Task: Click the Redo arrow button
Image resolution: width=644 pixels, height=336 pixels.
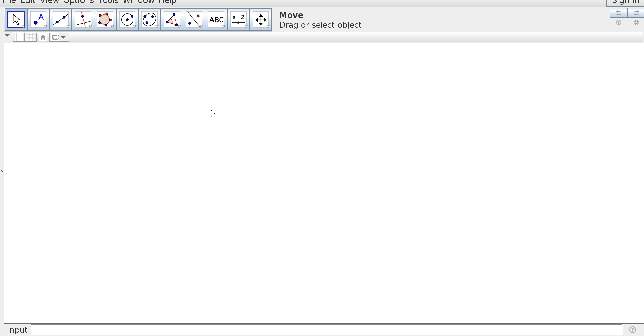Action: click(636, 13)
